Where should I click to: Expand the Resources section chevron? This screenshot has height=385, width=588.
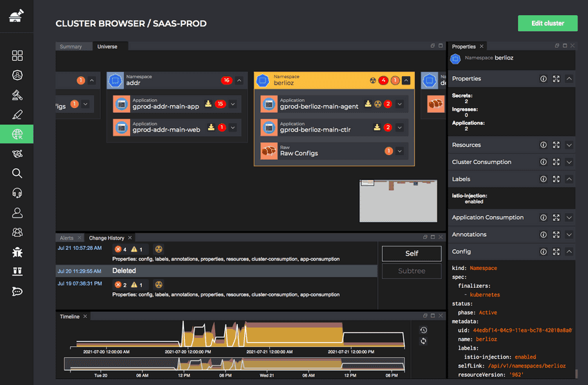pyautogui.click(x=569, y=145)
